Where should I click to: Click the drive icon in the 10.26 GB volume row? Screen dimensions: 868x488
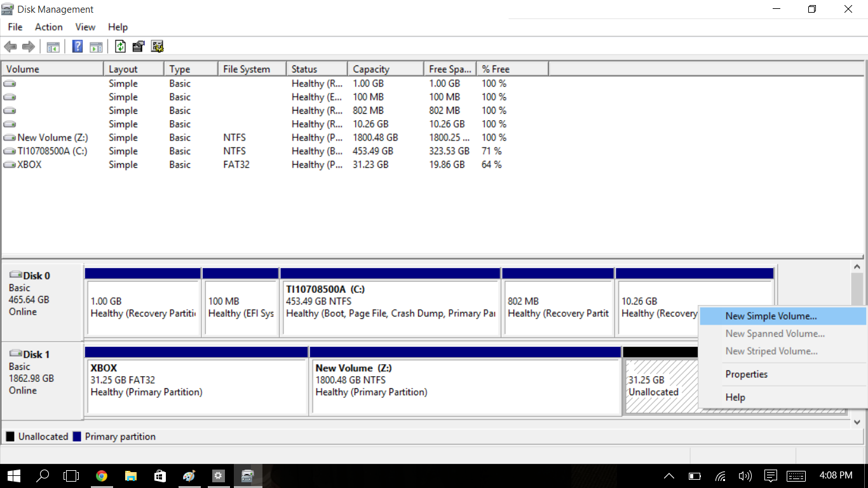click(10, 124)
